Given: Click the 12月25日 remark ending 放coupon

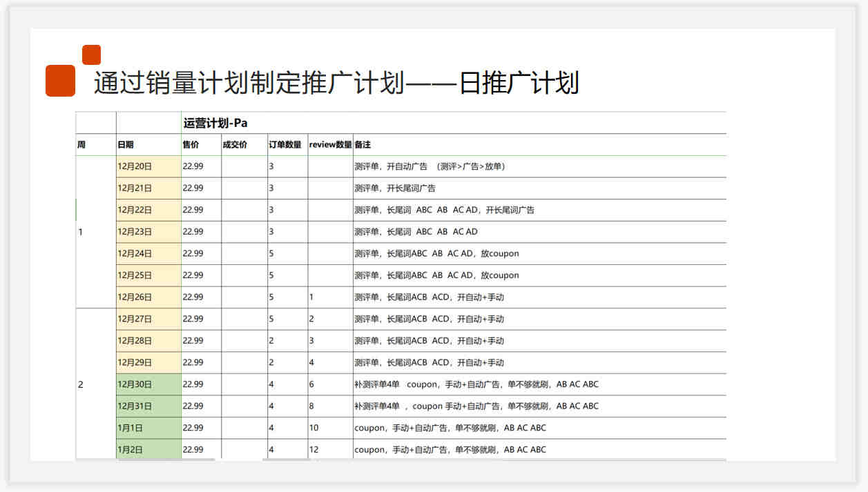Looking at the screenshot, I should (x=436, y=275).
